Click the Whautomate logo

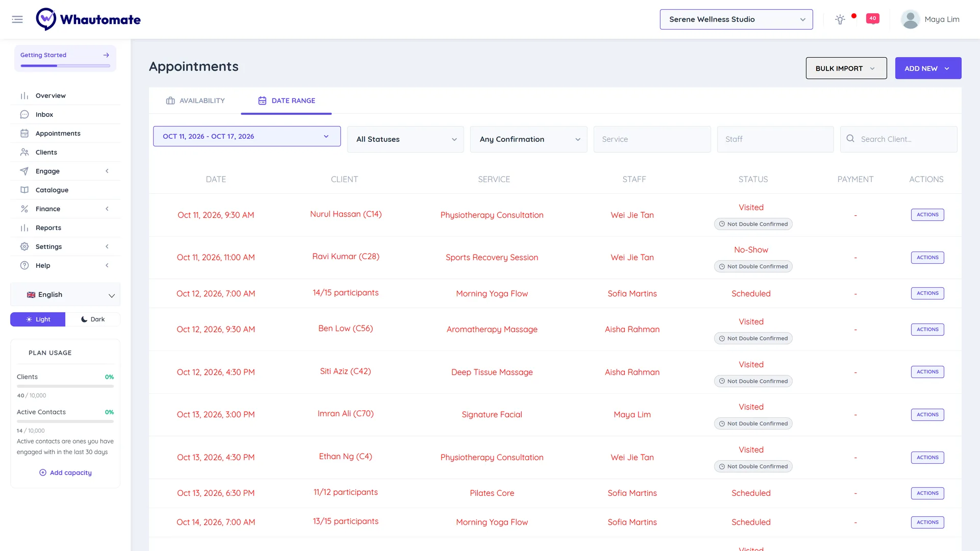tap(88, 19)
